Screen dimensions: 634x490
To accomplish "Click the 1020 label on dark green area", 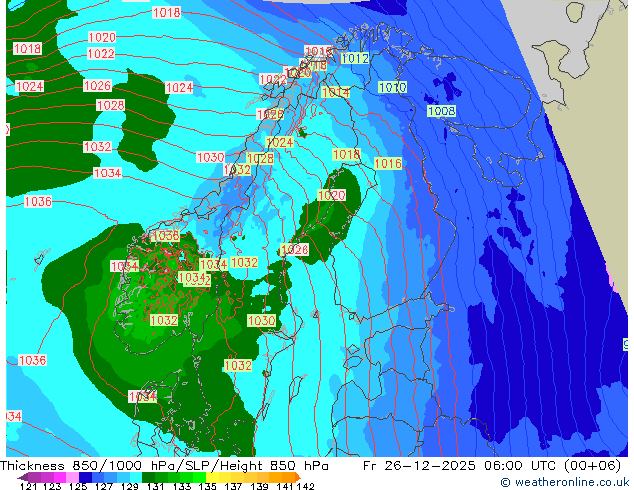I will [x=332, y=195].
